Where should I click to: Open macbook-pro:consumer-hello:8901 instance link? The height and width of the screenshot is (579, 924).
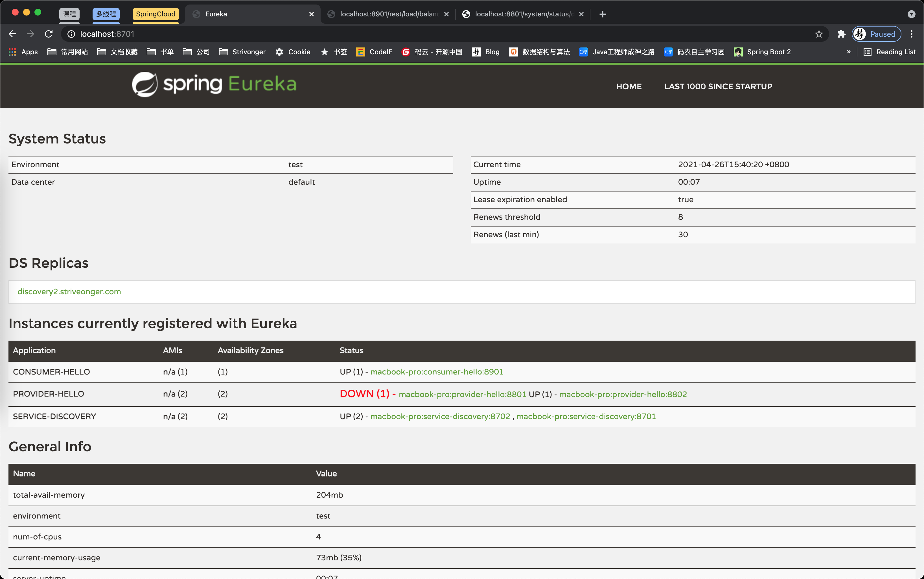[x=437, y=372]
